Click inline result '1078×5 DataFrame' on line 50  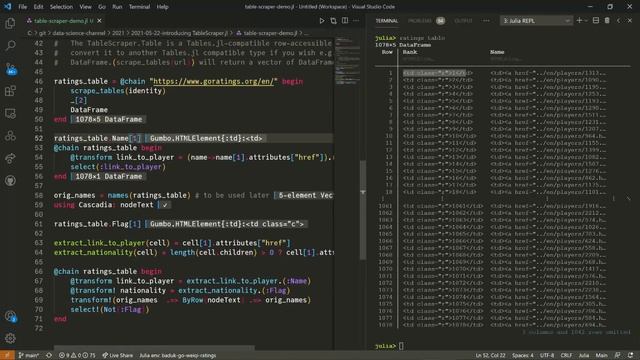click(109, 119)
